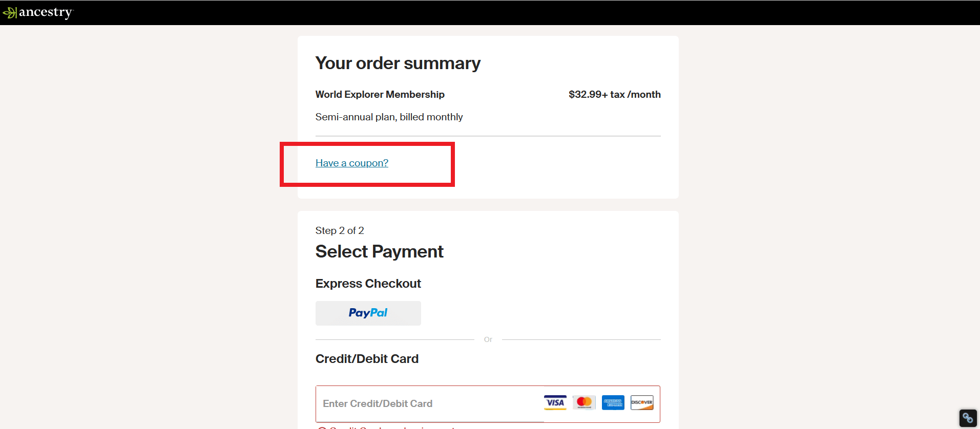The height and width of the screenshot is (429, 980).
Task: Click the Visa card icon
Action: click(x=555, y=403)
